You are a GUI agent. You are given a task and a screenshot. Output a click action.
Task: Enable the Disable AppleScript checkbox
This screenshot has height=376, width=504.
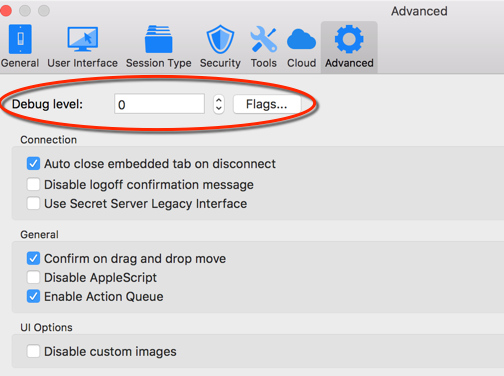pyautogui.click(x=33, y=277)
